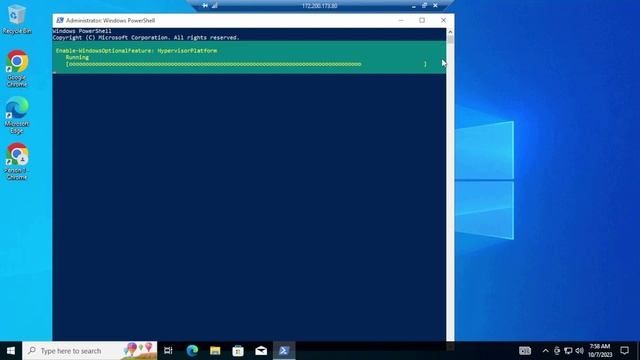Click the PowerShell vertical scrollbar thumb
Image resolution: width=640 pixels, height=360 pixels.
pyautogui.click(x=450, y=40)
